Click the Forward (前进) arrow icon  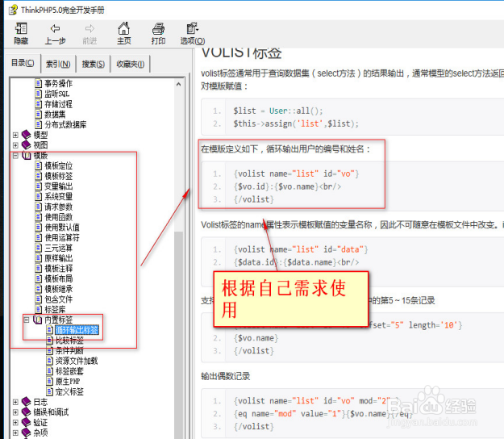[x=90, y=28]
